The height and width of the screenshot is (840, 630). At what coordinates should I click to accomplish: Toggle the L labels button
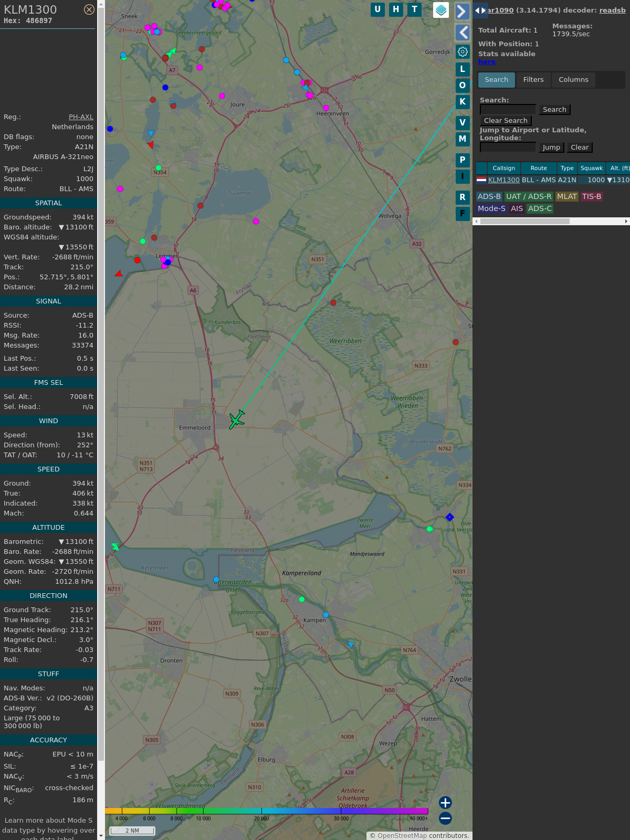[x=463, y=69]
